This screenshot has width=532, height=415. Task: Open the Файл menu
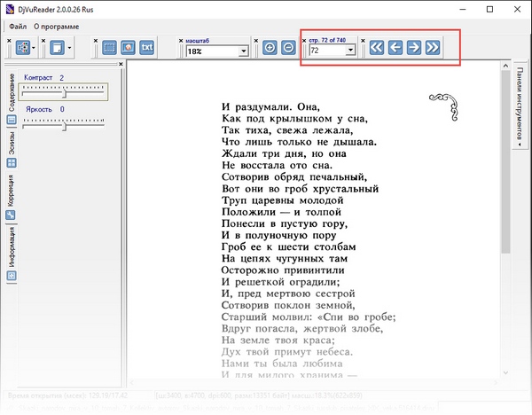[x=18, y=27]
